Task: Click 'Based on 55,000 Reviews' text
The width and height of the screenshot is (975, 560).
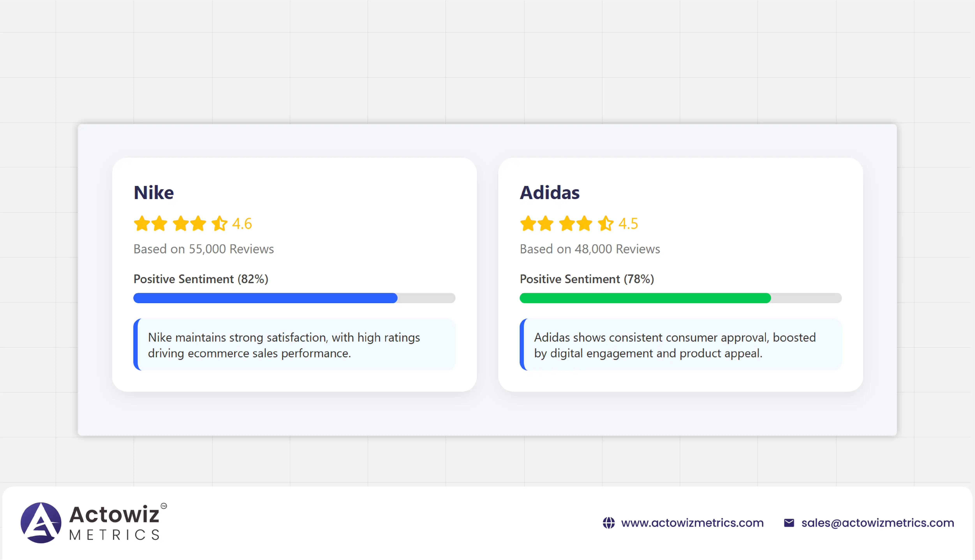Action: click(x=204, y=249)
